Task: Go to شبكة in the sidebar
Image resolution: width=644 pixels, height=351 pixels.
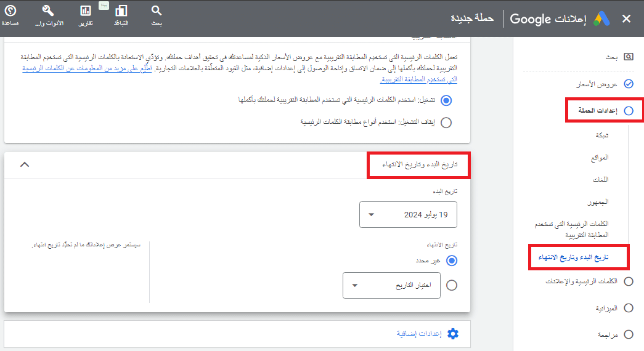Action: 602,135
